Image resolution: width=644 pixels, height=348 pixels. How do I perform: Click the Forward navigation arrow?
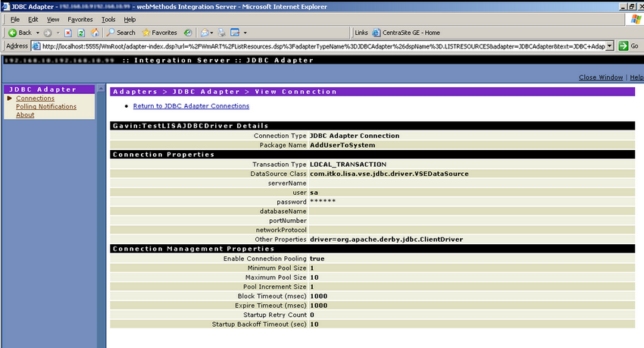48,33
